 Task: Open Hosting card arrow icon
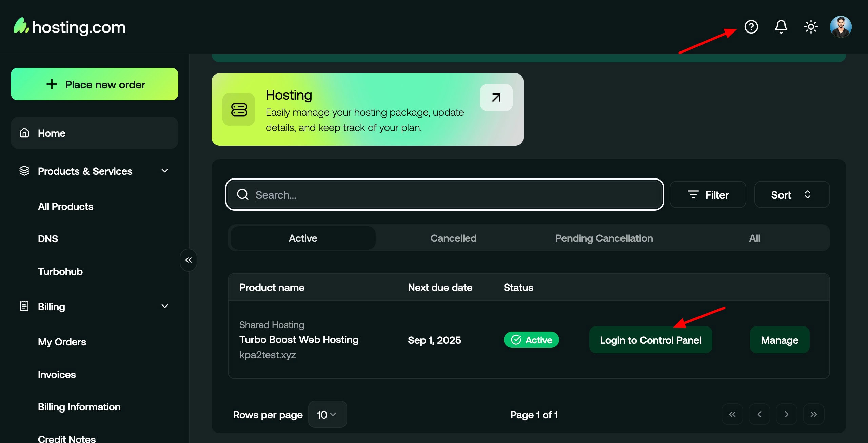click(496, 98)
